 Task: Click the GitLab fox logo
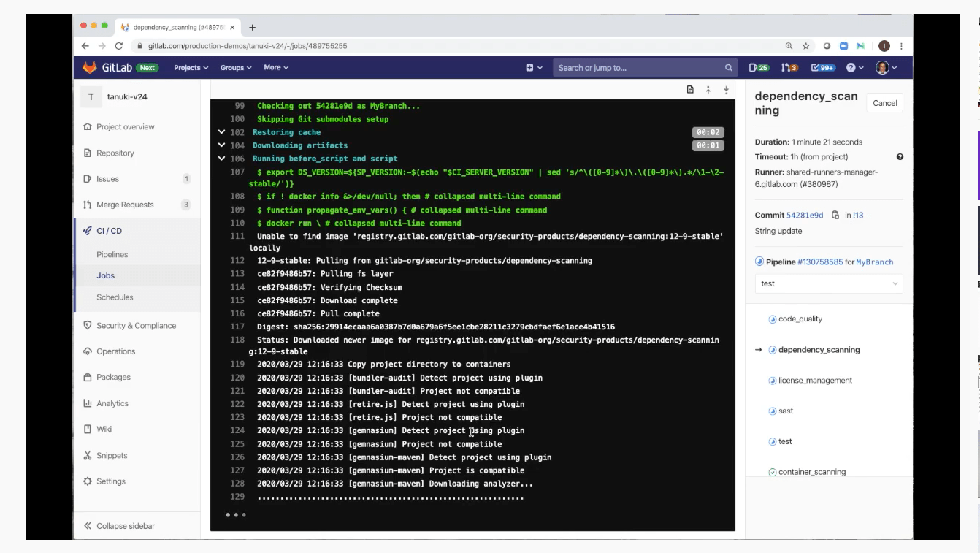[x=89, y=67]
